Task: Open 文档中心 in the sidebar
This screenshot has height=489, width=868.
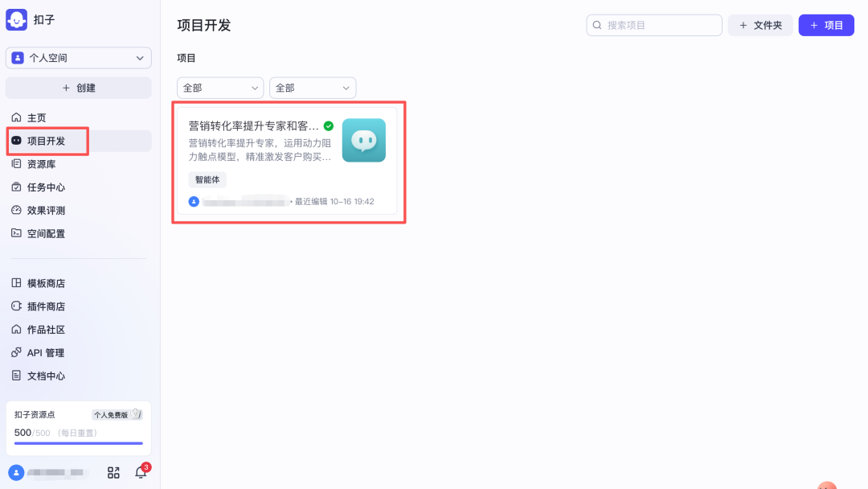Action: pos(79,376)
